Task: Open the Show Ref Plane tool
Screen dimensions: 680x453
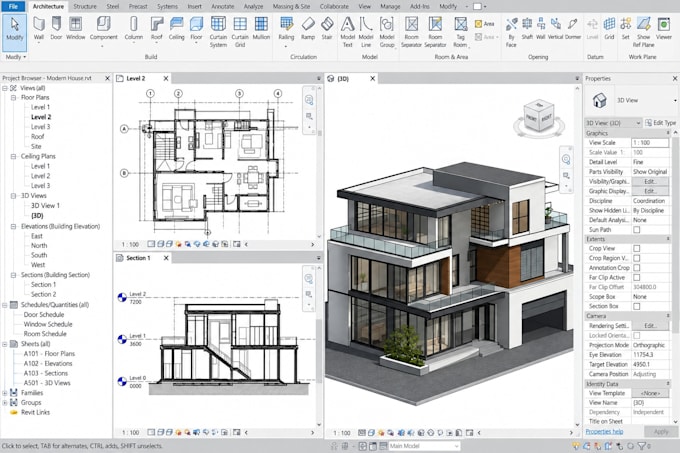Action: pos(644,32)
